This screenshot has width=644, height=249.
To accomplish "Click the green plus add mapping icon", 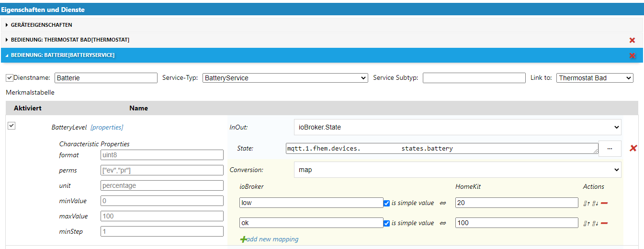I will tap(243, 239).
